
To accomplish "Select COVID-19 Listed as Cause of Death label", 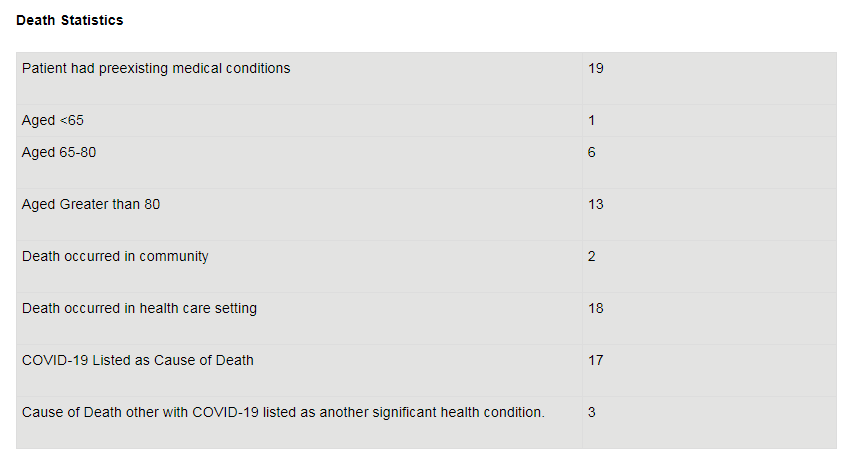I will 138,361.
